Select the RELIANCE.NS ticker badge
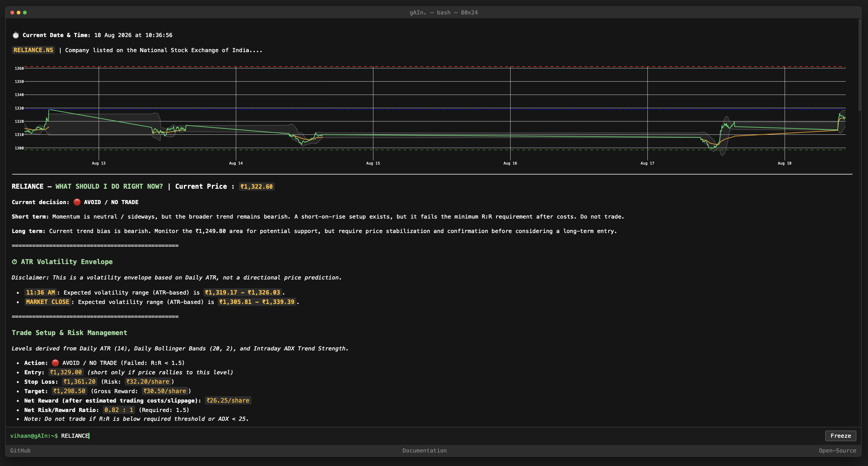 (x=33, y=50)
